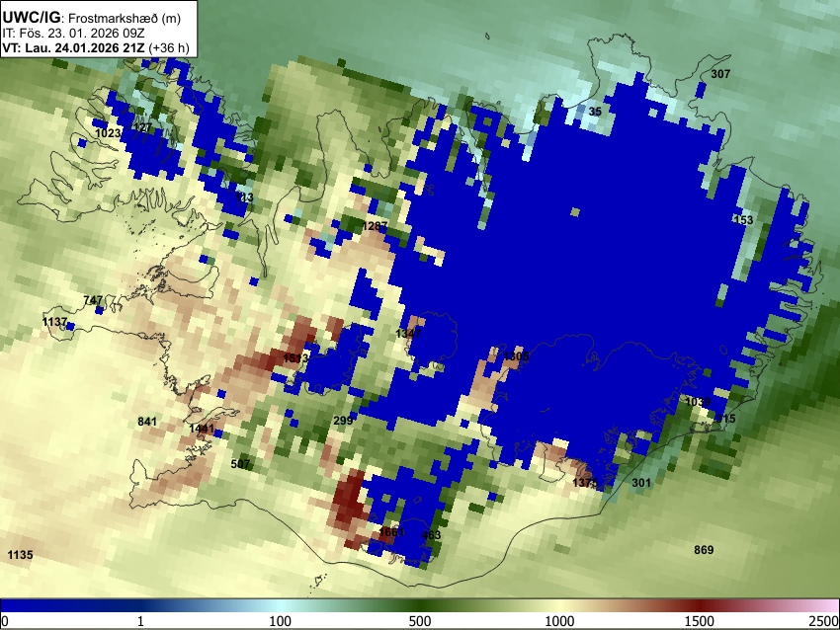Click the map value 1441

202,429
